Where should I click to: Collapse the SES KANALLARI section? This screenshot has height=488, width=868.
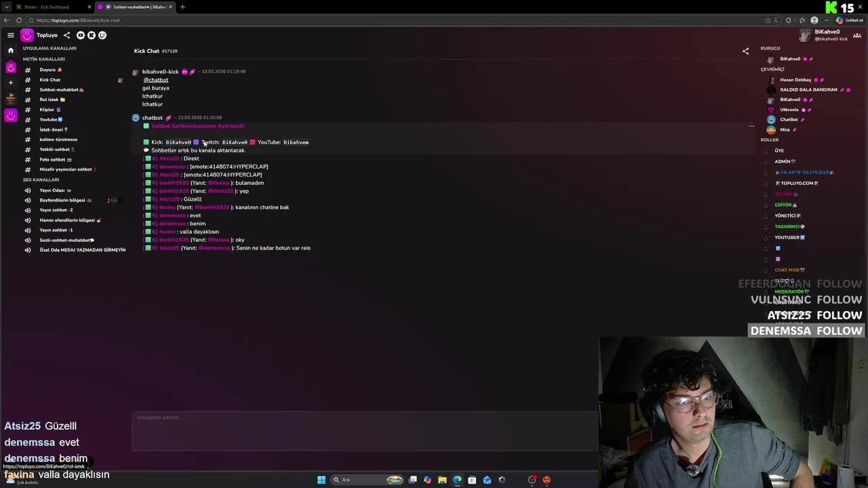tap(41, 180)
